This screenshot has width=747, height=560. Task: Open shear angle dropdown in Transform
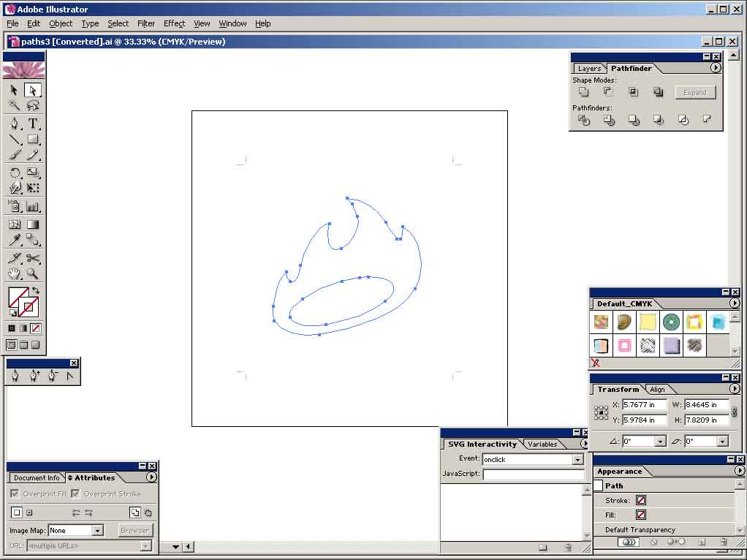723,442
